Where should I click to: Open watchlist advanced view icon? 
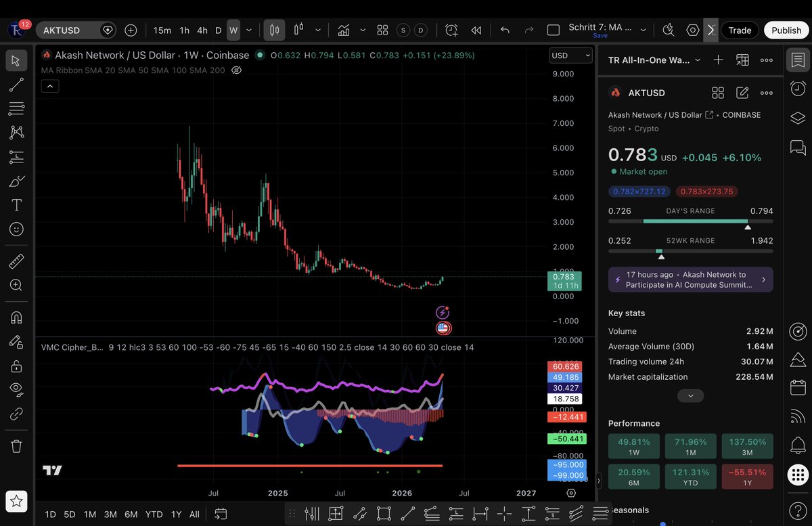(742, 60)
